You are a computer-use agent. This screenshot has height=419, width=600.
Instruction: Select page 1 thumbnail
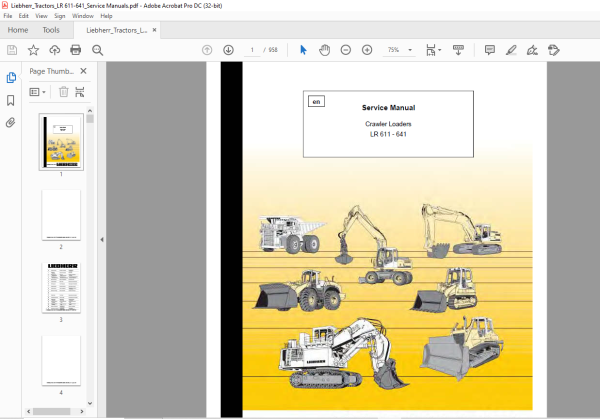(x=61, y=142)
